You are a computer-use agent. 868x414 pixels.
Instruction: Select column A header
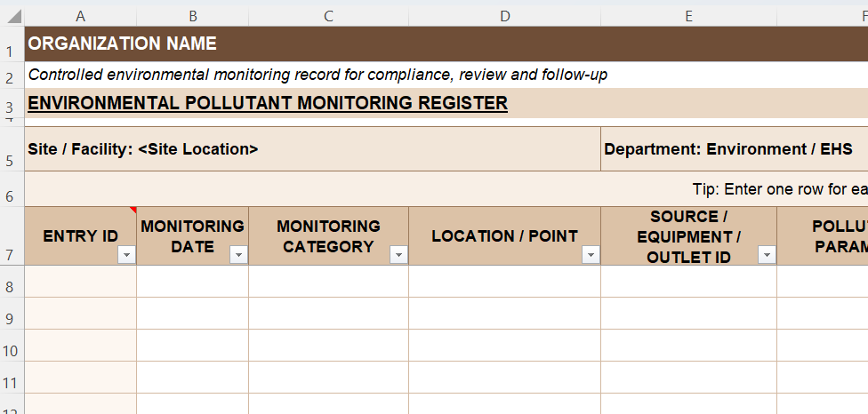click(81, 16)
